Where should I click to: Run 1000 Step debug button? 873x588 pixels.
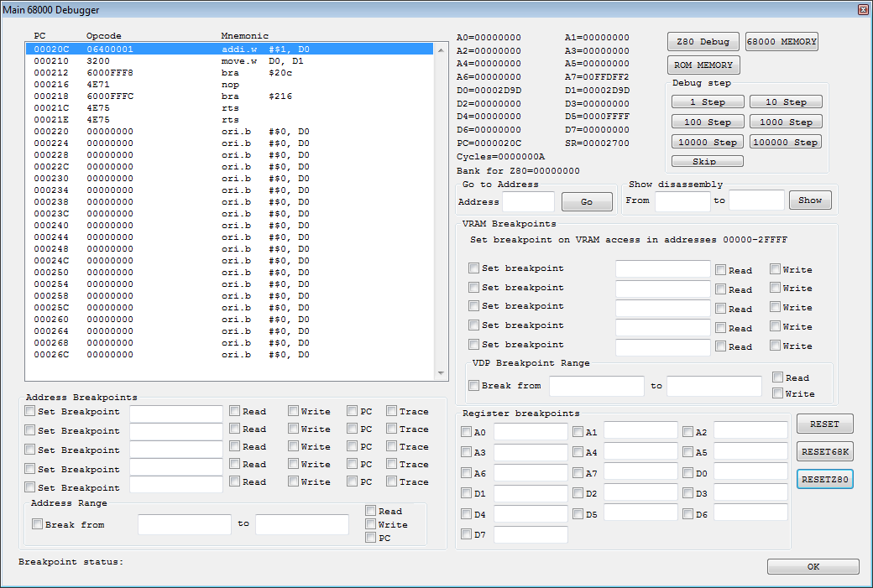[x=786, y=122]
